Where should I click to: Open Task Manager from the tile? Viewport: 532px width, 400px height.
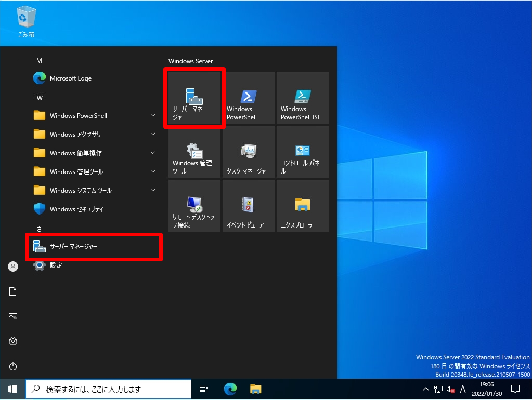pos(248,151)
